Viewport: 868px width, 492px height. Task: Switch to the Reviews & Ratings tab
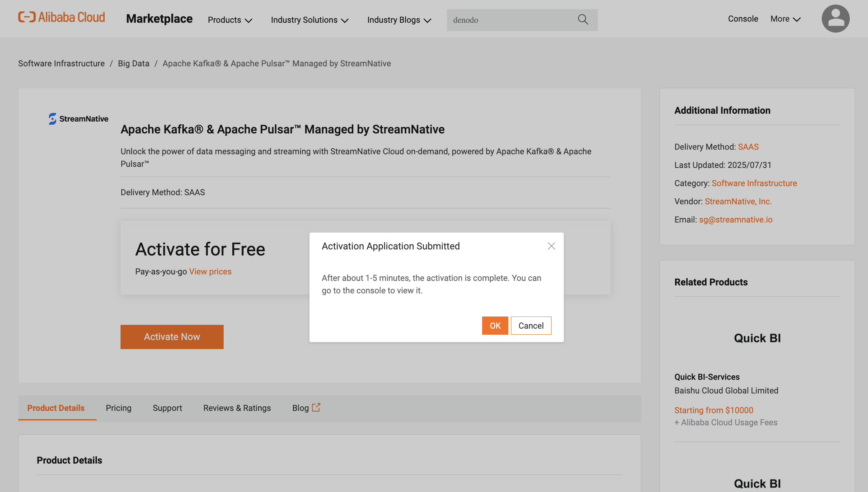tap(237, 408)
